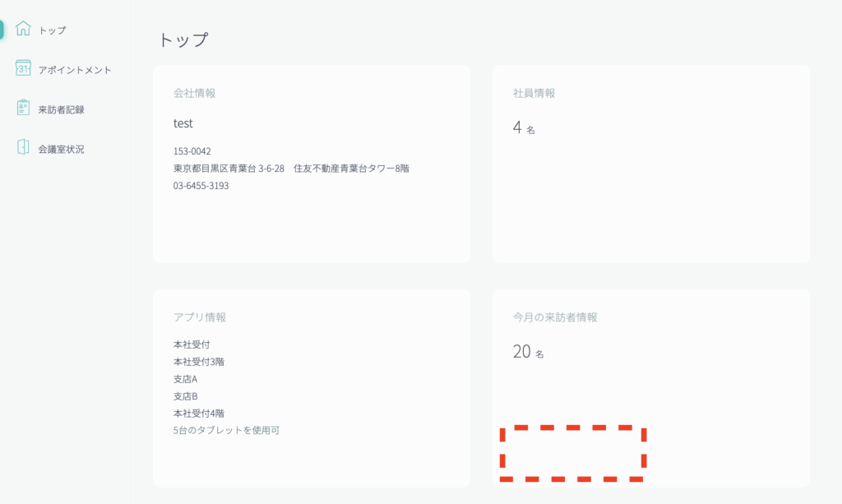Open the トップ menu item
The width and height of the screenshot is (842, 504).
pyautogui.click(x=52, y=30)
